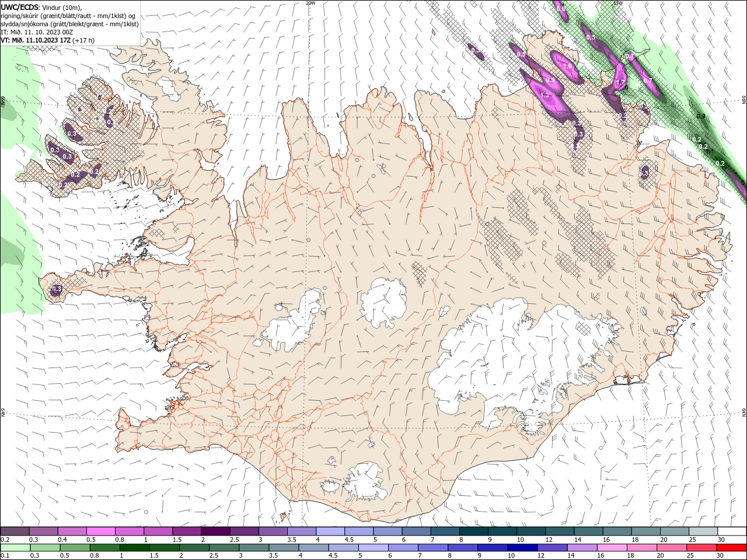
Task: Click bottom-row legend swatch between 14 and 16
Action: pos(582,548)
